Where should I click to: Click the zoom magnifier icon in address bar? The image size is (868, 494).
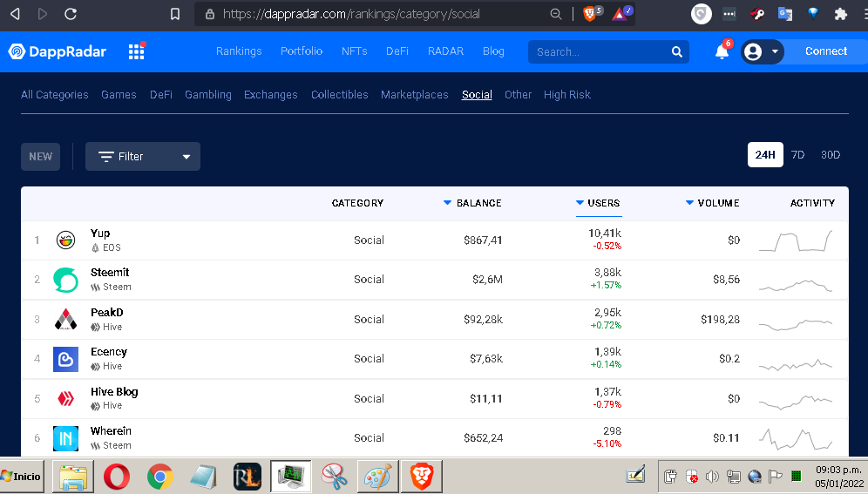pos(556,14)
